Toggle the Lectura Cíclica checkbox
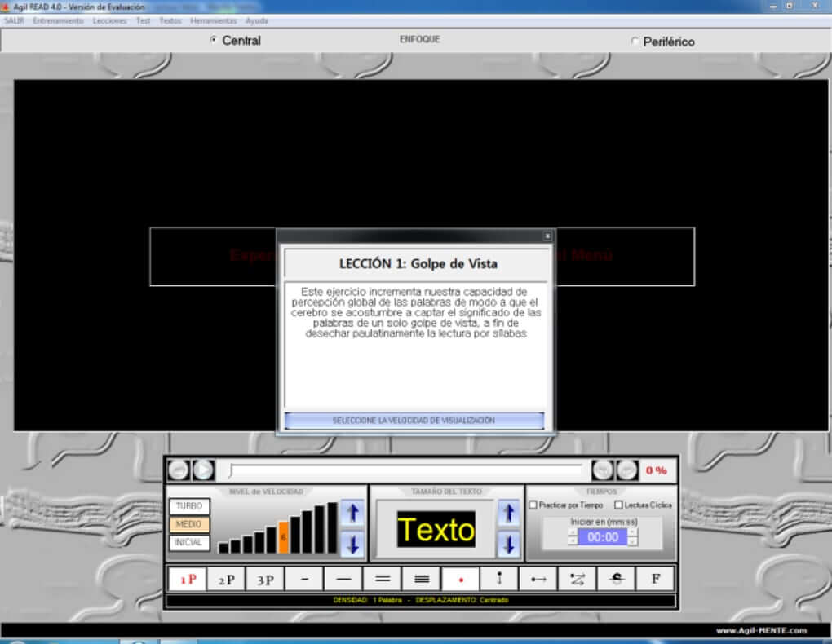This screenshot has width=832, height=644. [618, 505]
